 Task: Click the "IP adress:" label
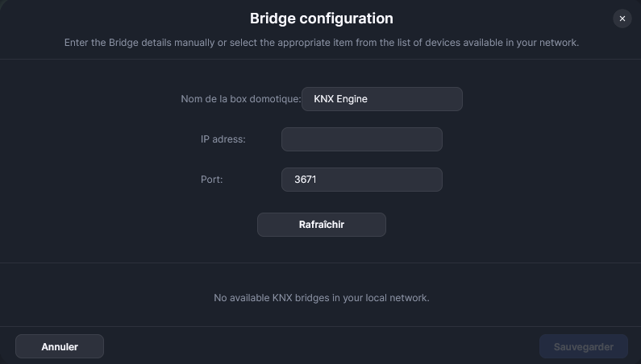[223, 139]
